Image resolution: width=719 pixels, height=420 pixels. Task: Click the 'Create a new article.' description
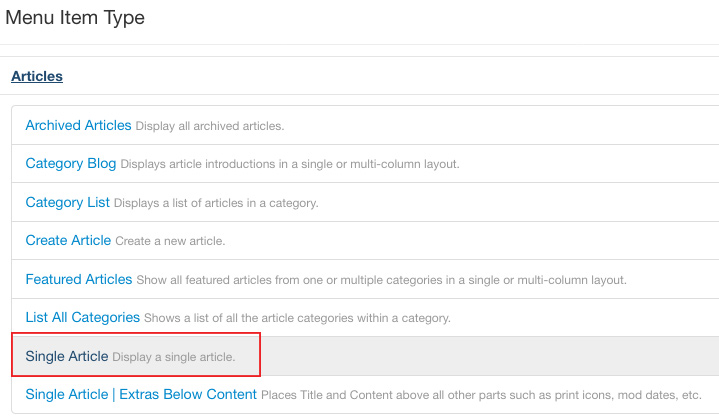point(170,241)
